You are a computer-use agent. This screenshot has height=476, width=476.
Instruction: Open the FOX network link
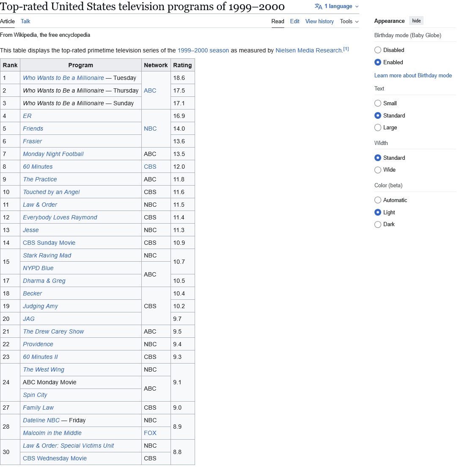coord(150,433)
